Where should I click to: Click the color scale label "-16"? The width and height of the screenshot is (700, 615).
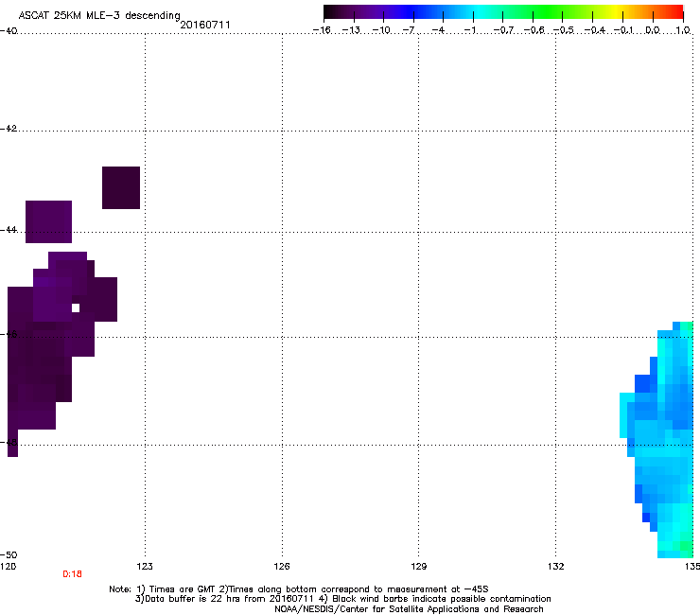[x=322, y=30]
